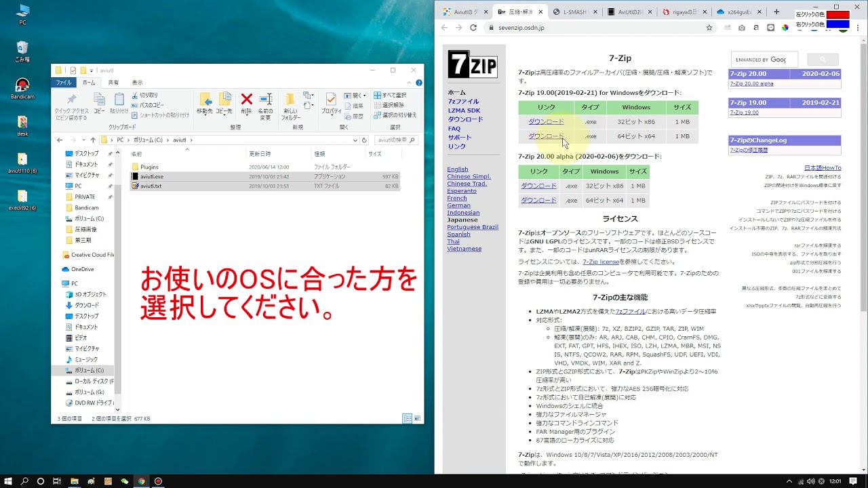This screenshot has width=868, height=488.
Task: Go up one folder level in Explorer
Action: tap(93, 140)
